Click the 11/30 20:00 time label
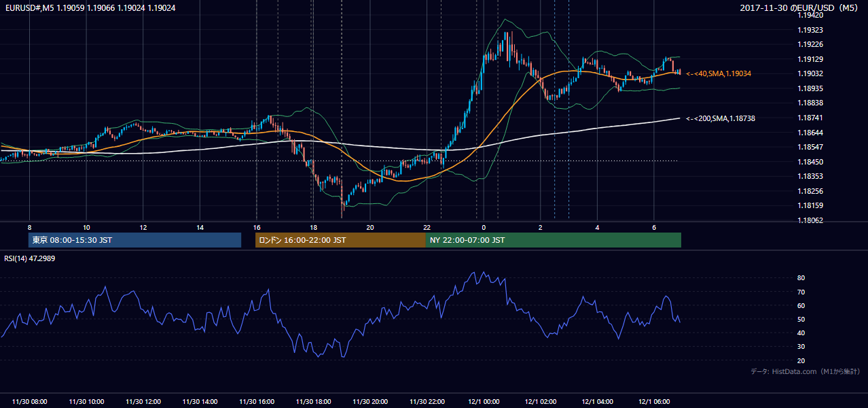868x408 pixels. click(370, 402)
